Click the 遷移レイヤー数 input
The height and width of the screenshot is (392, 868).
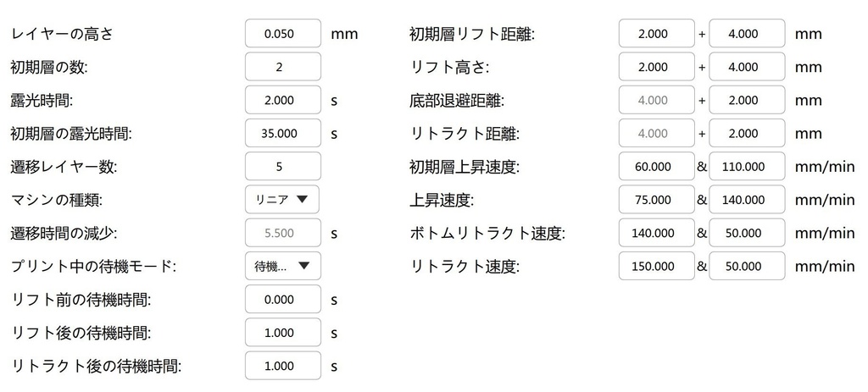click(x=282, y=166)
